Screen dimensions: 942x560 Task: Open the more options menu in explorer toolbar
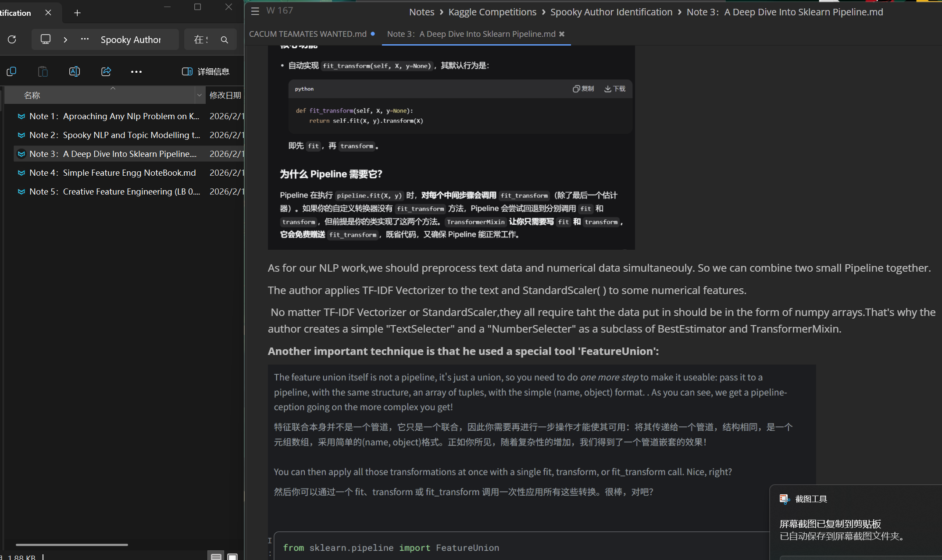(136, 71)
